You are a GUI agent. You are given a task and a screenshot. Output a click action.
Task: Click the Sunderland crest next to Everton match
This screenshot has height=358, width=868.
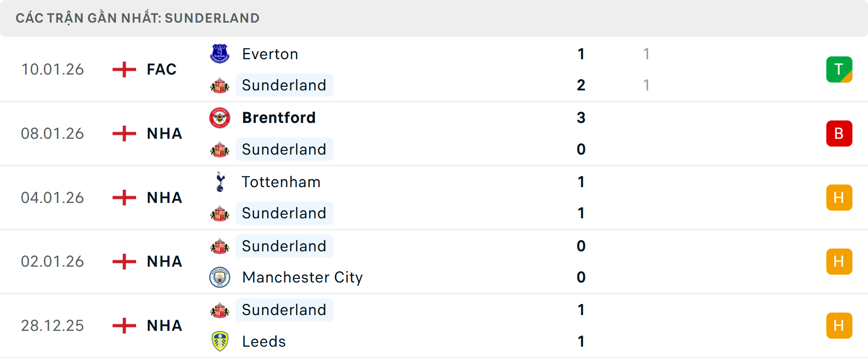click(220, 85)
